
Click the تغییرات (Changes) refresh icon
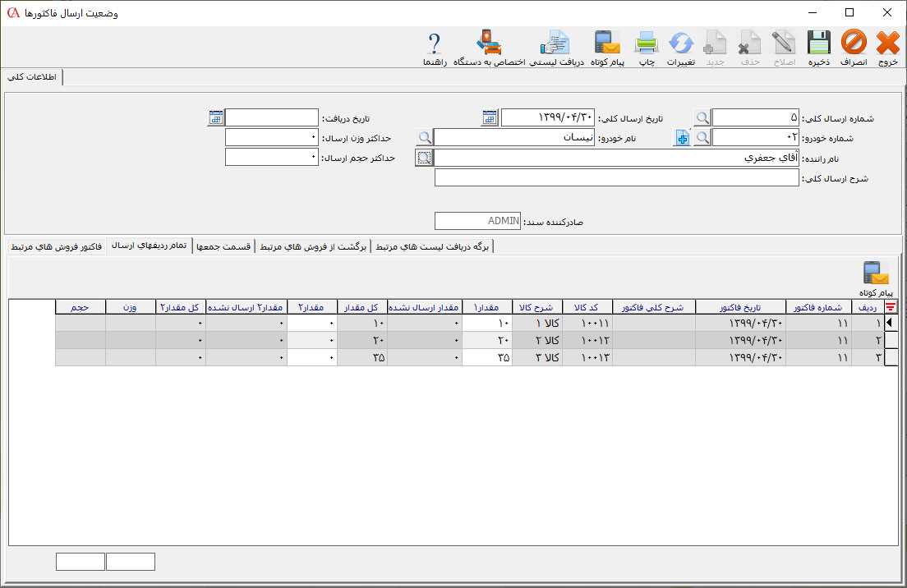(x=680, y=47)
